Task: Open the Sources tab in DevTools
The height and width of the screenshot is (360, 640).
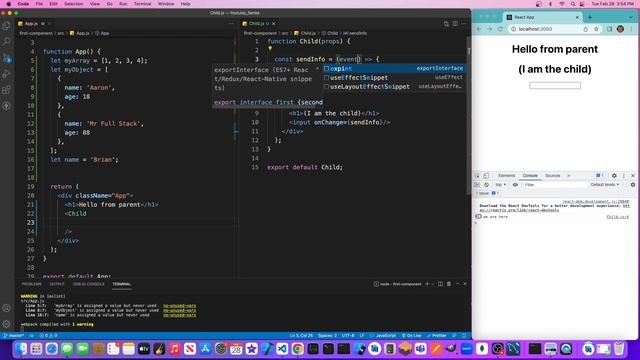Action: pyautogui.click(x=553, y=176)
